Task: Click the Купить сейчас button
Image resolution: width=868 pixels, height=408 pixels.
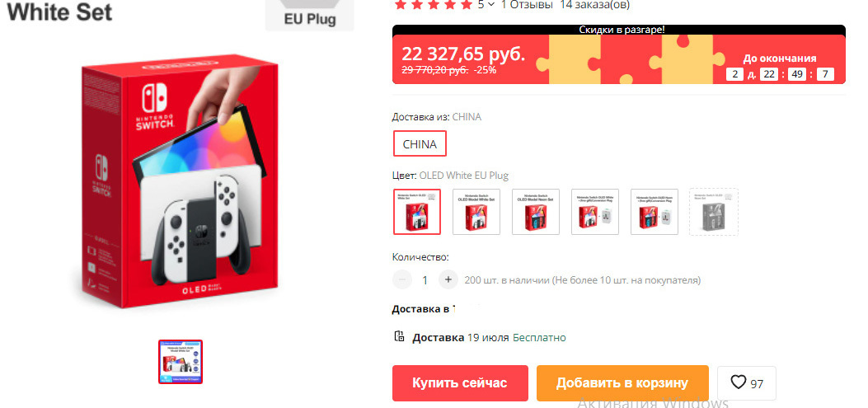Action: [459, 383]
